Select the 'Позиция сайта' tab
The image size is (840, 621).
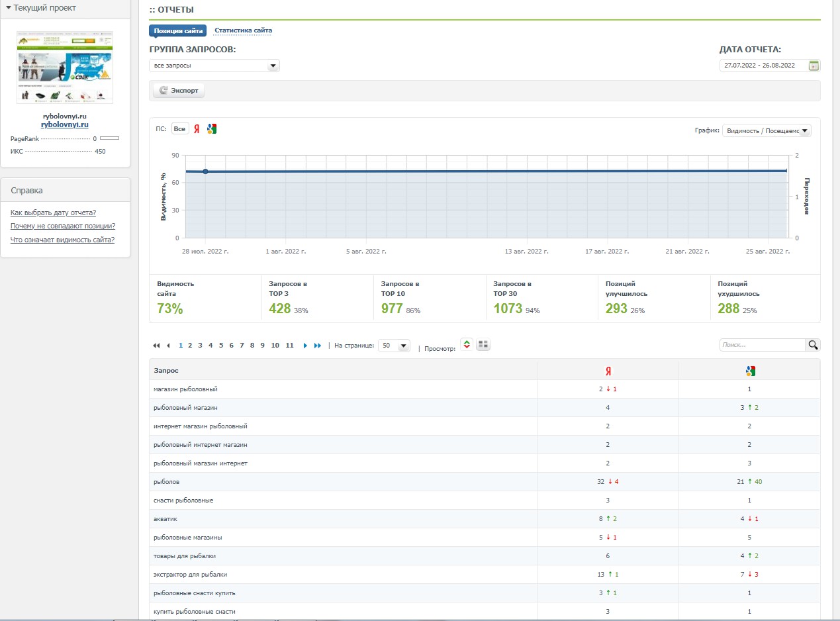[x=177, y=30]
